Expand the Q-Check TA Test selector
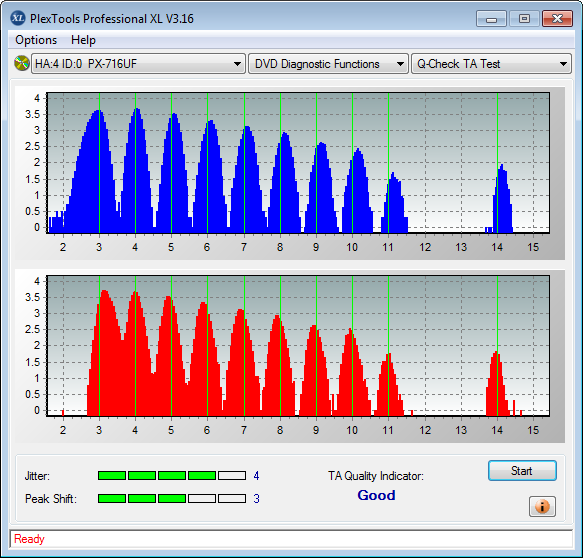583x558 pixels. tap(491, 64)
